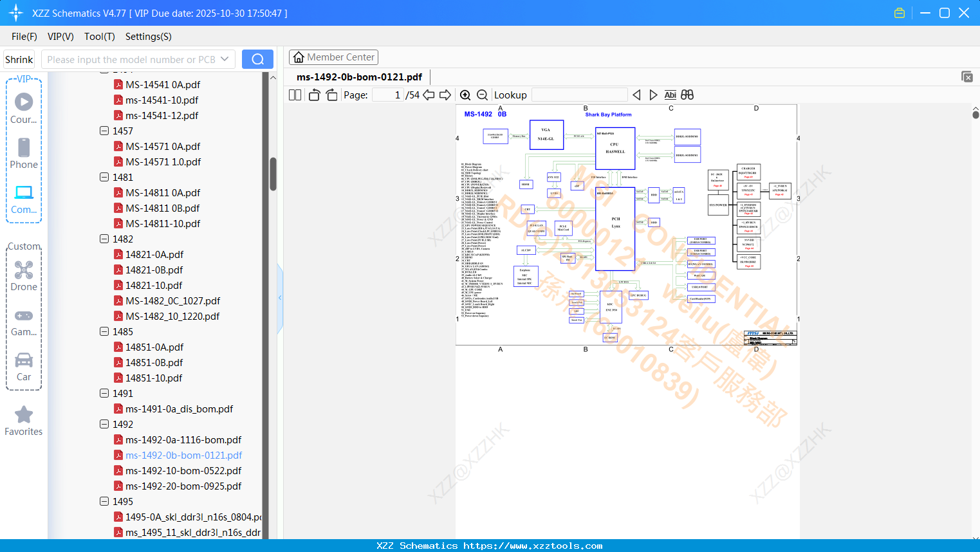This screenshot has height=552, width=980.
Task: Open MS-14571 1.0.pdf
Action: click(163, 161)
